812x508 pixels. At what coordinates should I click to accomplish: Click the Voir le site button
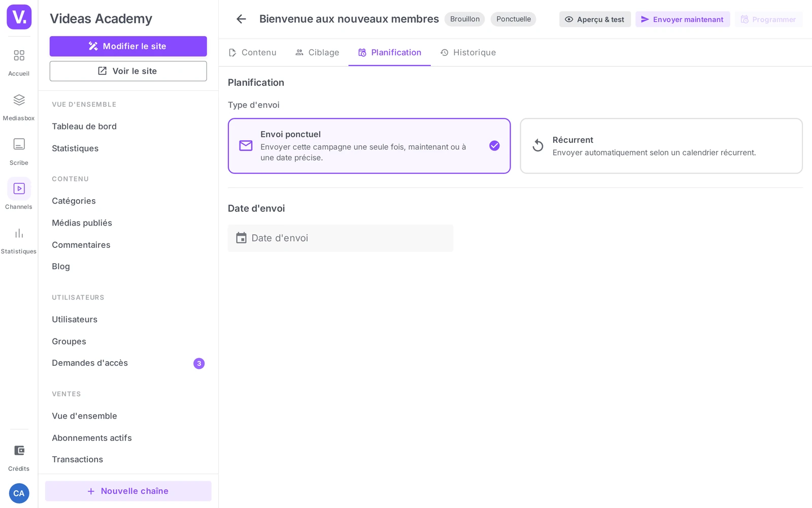[128, 71]
